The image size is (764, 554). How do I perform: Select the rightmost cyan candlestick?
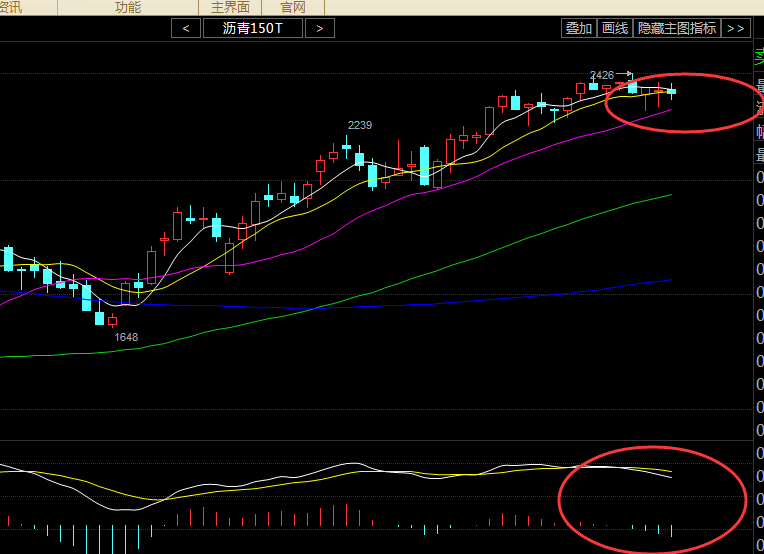coord(672,92)
